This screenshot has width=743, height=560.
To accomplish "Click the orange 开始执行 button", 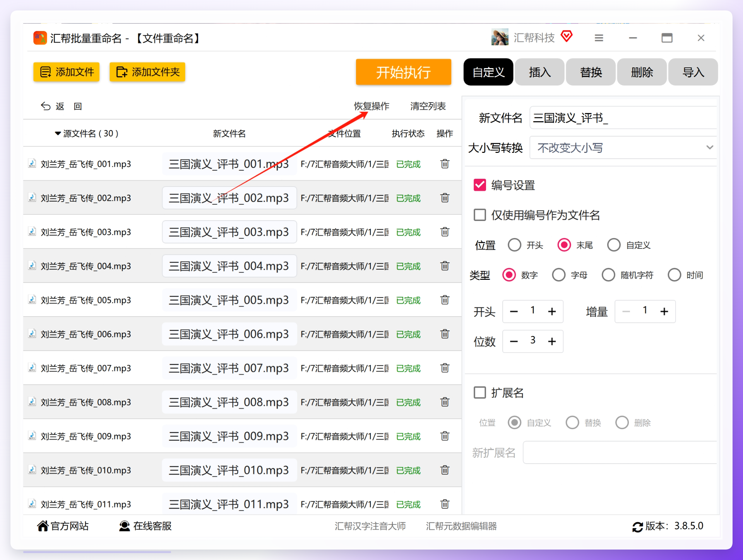I will point(404,72).
